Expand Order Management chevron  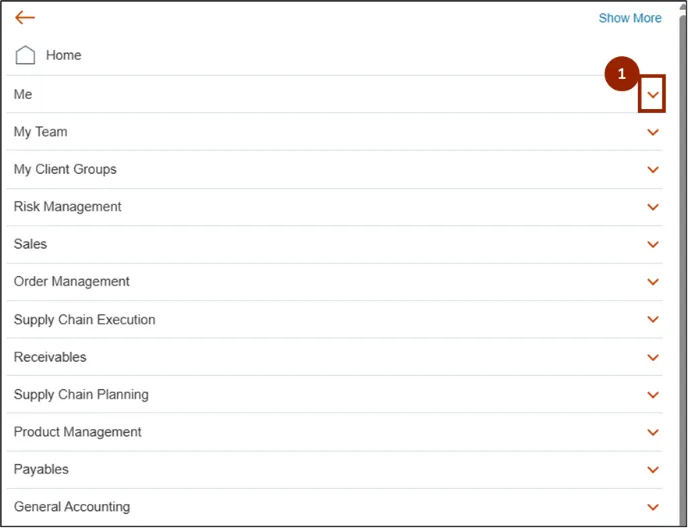pyautogui.click(x=653, y=282)
